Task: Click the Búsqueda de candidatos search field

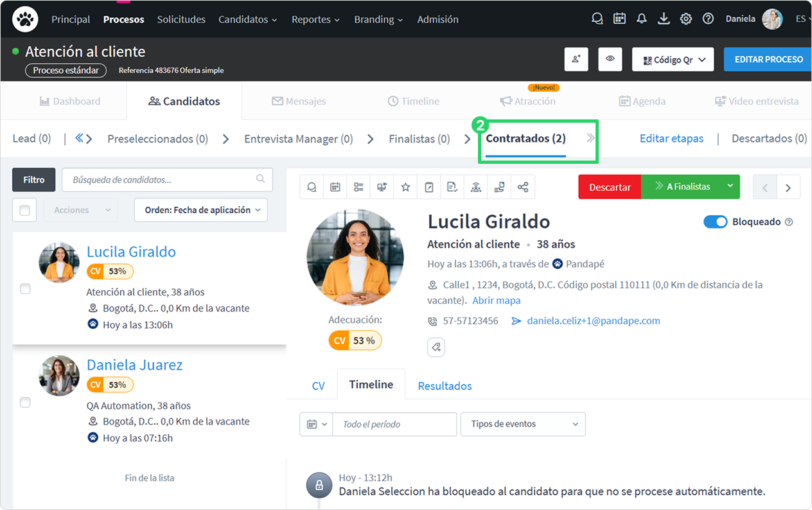Action: [x=167, y=180]
